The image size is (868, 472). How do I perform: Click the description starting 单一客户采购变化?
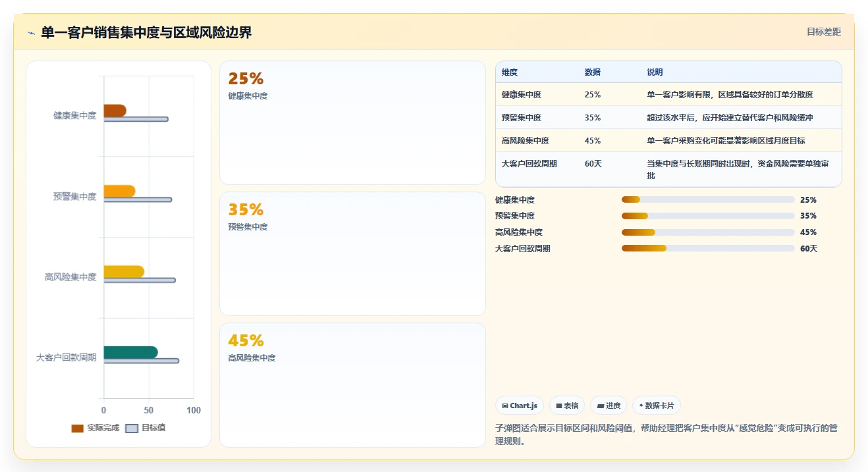[726, 141]
